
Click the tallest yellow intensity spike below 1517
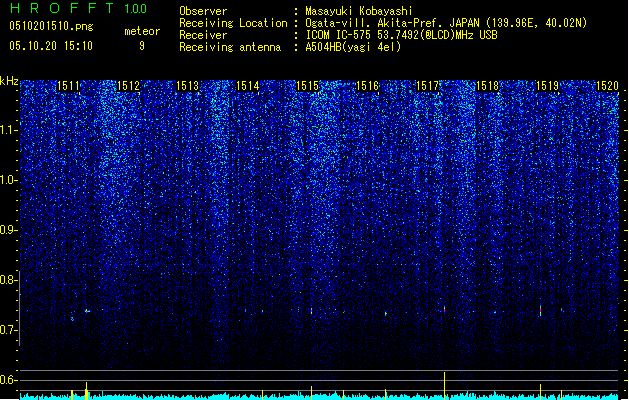pos(444,385)
